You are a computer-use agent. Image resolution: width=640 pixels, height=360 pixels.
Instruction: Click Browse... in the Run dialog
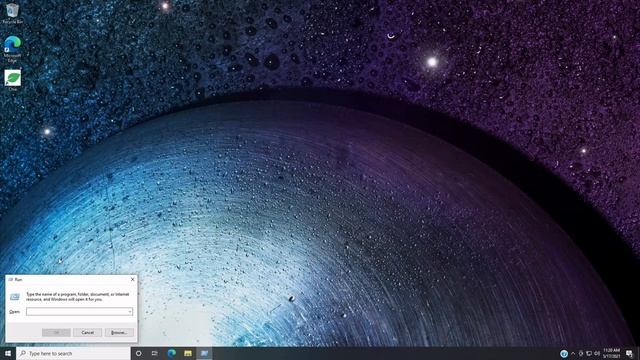click(x=119, y=333)
